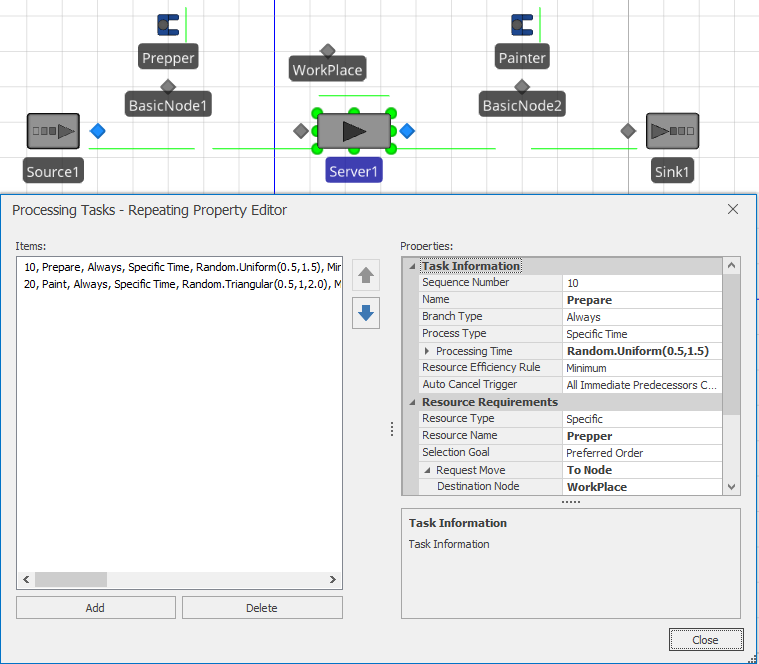759x664 pixels.
Task: Edit Processing Time Random.Uniform value
Action: click(642, 351)
